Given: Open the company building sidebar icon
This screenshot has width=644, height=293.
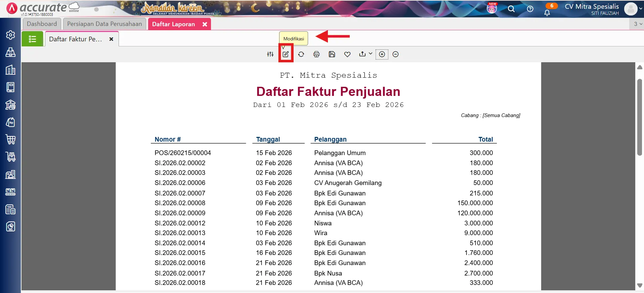Looking at the screenshot, I should pos(10,70).
